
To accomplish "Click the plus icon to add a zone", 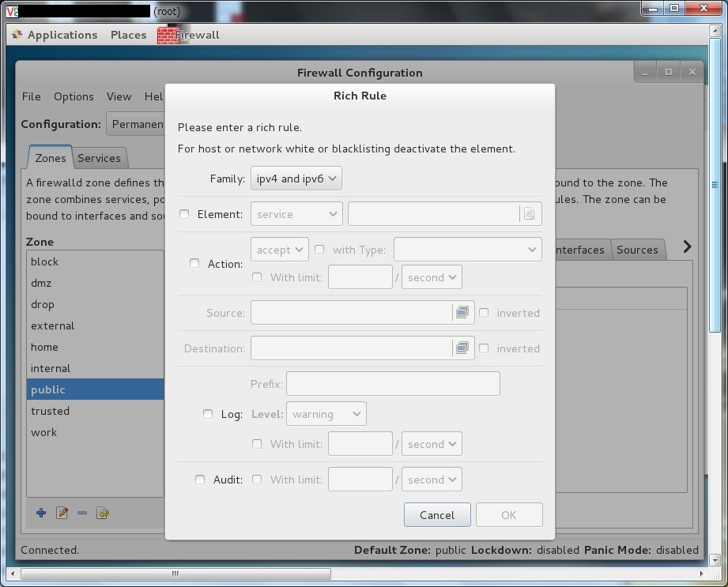I will pos(41,513).
